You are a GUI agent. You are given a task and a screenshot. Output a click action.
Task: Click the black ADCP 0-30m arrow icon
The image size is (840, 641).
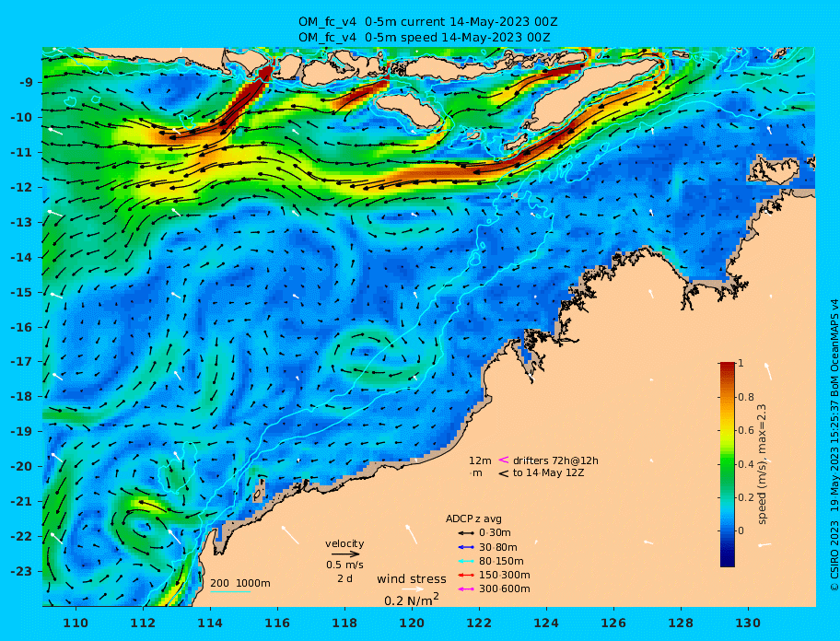pos(465,533)
